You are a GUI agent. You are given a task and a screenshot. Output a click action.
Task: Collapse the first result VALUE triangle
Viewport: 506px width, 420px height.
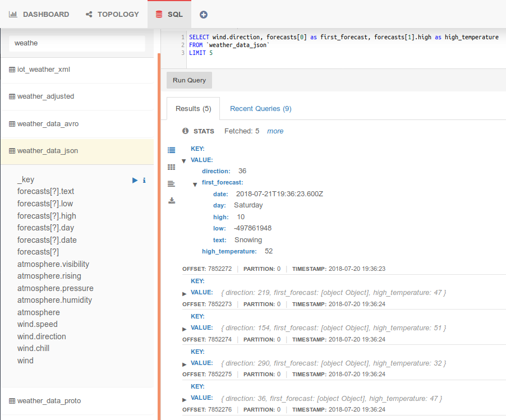[x=183, y=160]
